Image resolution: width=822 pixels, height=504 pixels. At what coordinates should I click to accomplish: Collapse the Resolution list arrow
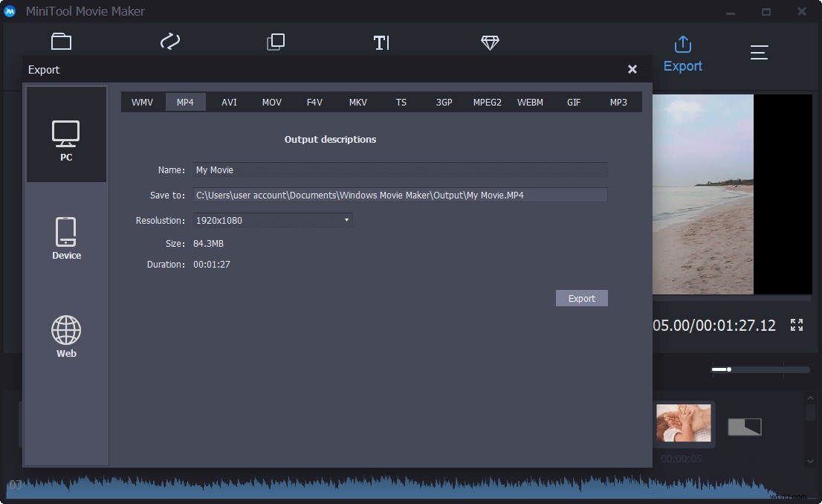346,220
